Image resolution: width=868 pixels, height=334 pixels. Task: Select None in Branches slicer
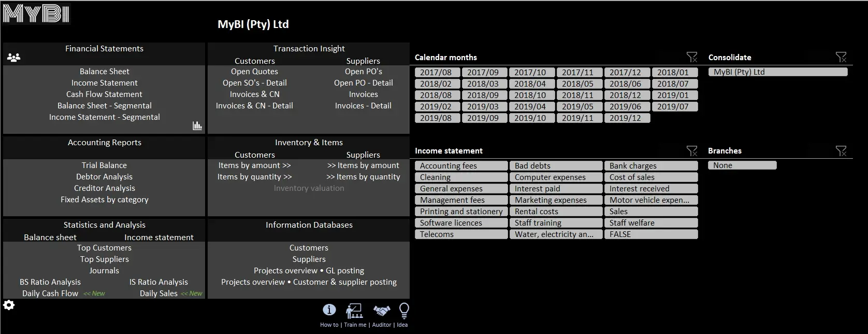(x=742, y=165)
